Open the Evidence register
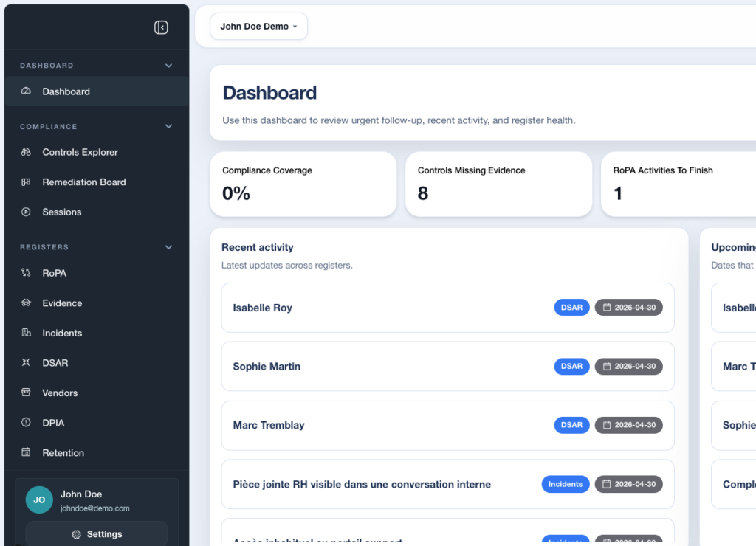Viewport: 756px width, 546px height. [x=97, y=303]
